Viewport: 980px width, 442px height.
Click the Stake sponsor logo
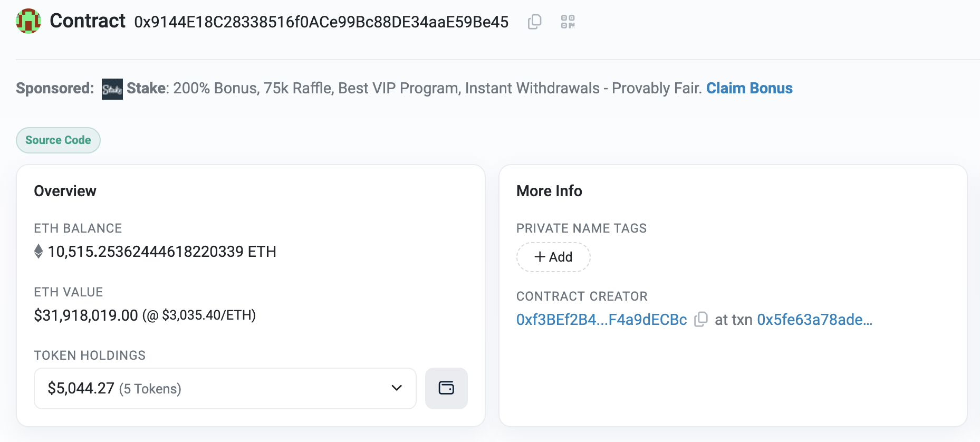tap(112, 89)
